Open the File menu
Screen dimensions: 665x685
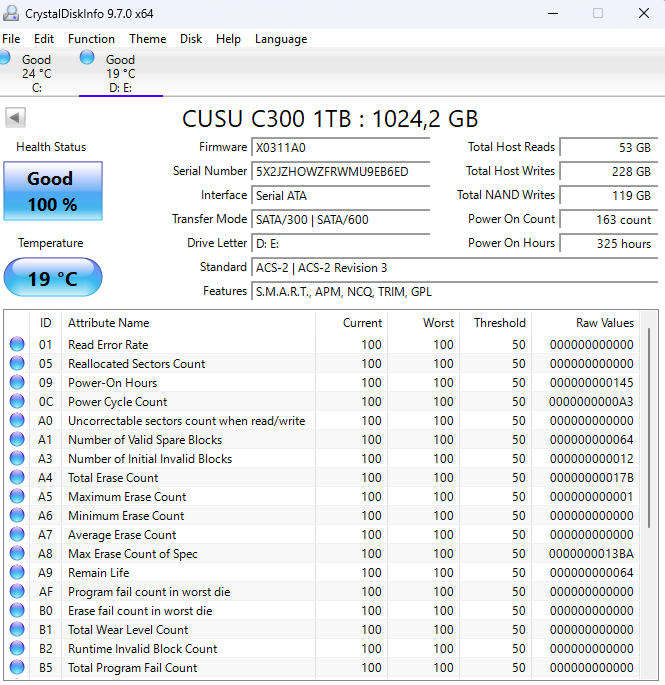(11, 39)
